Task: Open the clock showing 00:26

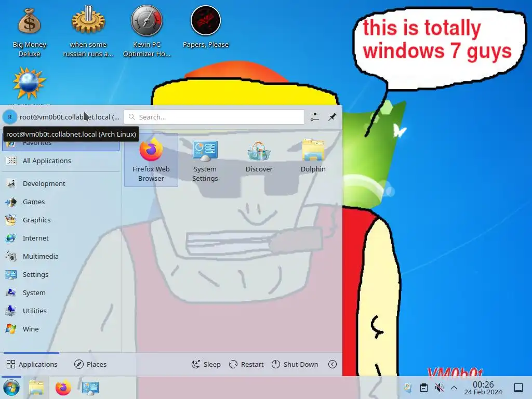Action: point(483,388)
